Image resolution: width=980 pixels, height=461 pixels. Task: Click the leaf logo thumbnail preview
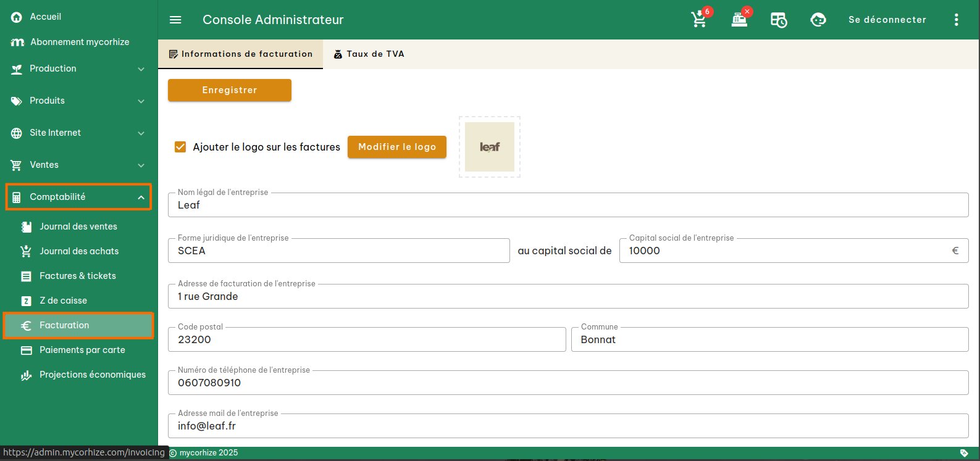(490, 147)
